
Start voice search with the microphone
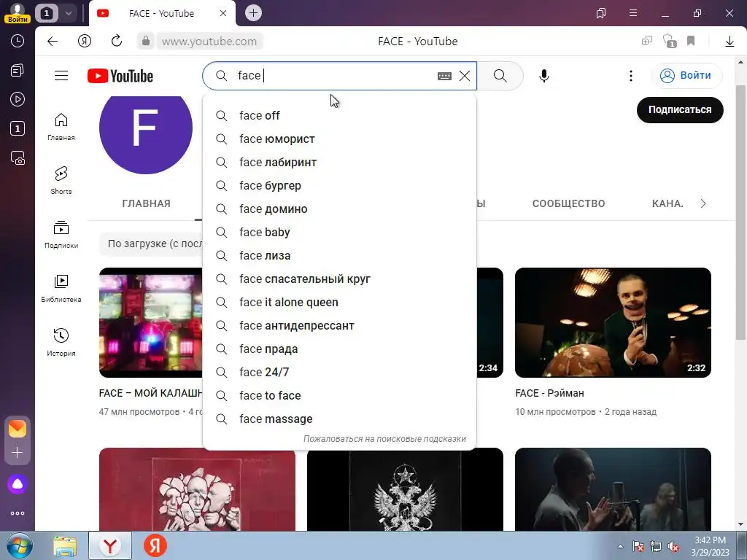tap(543, 76)
